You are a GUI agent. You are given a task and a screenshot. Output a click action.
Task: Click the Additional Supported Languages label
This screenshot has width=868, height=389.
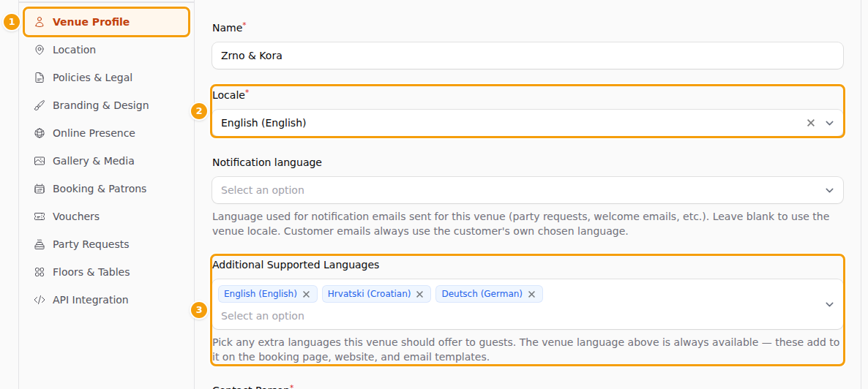tap(296, 265)
